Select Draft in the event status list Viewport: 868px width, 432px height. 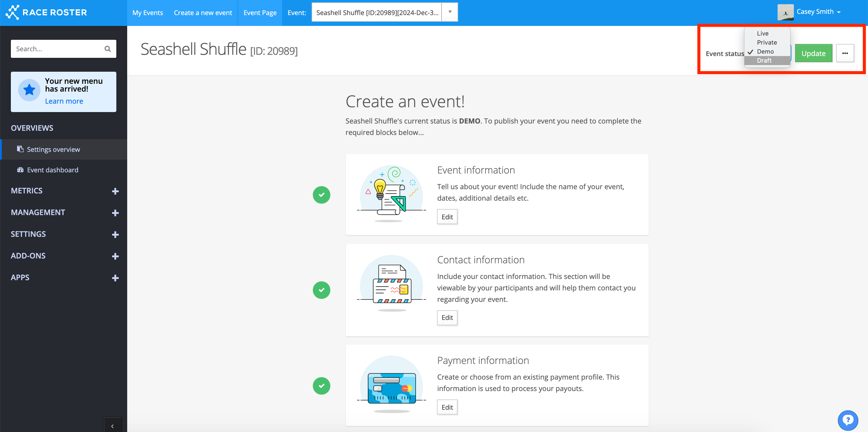[767, 61]
